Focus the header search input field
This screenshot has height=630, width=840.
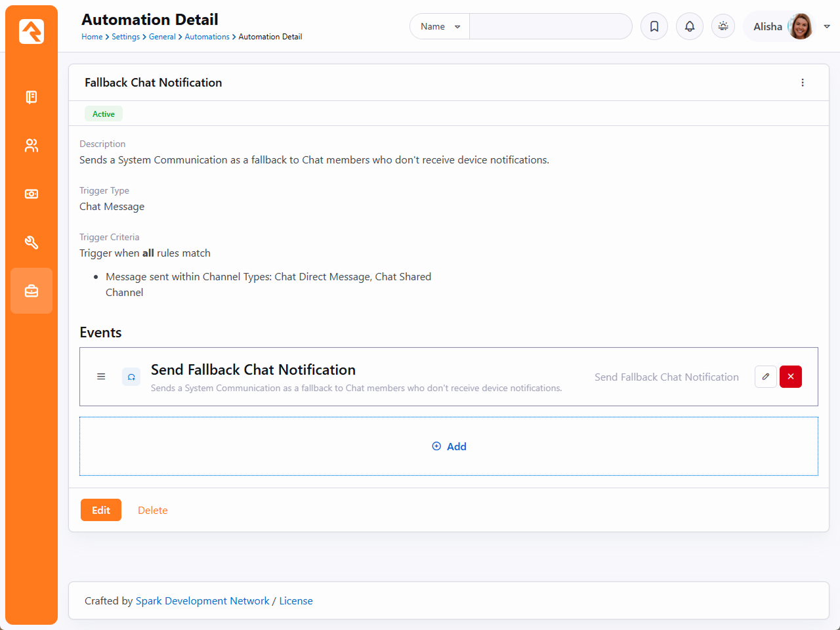(x=550, y=26)
